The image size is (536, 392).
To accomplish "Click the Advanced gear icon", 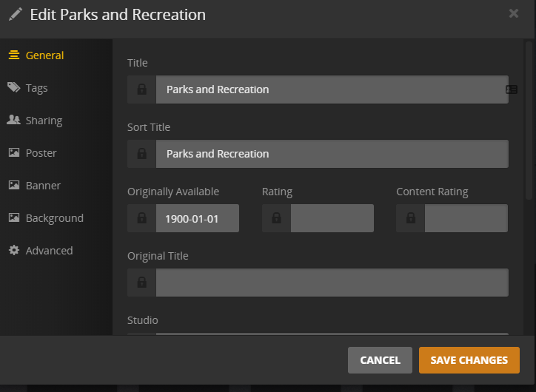I will pyautogui.click(x=14, y=251).
